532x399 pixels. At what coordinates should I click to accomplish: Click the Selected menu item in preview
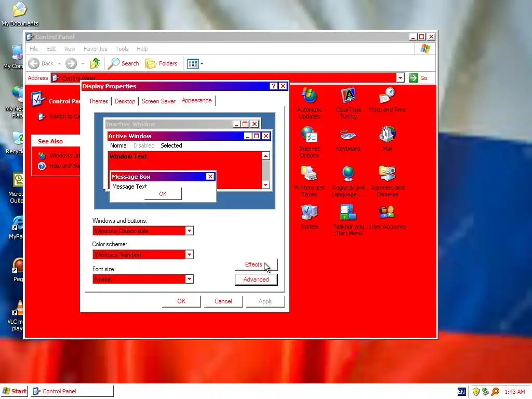tap(171, 145)
